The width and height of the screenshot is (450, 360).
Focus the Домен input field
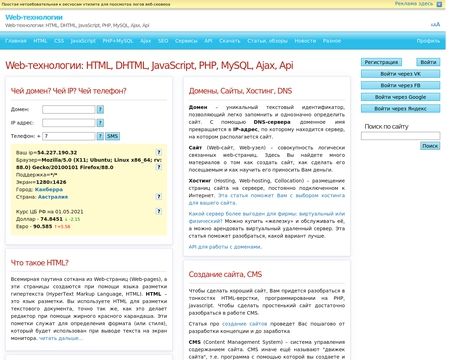point(69,109)
